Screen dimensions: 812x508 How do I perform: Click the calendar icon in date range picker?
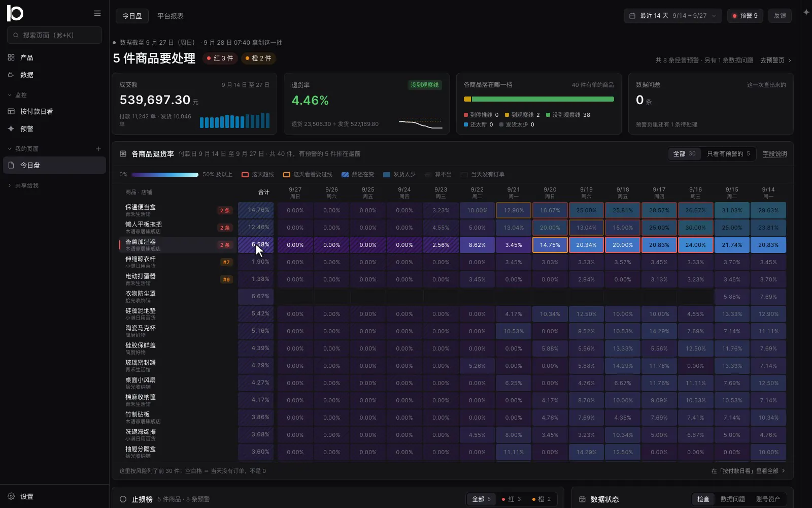coord(632,16)
